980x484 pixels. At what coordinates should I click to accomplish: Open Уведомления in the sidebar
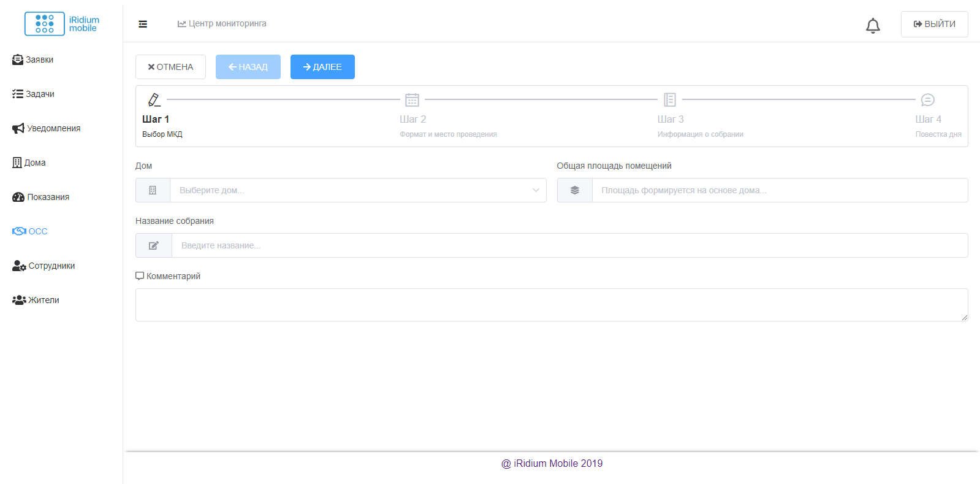pyautogui.click(x=47, y=128)
